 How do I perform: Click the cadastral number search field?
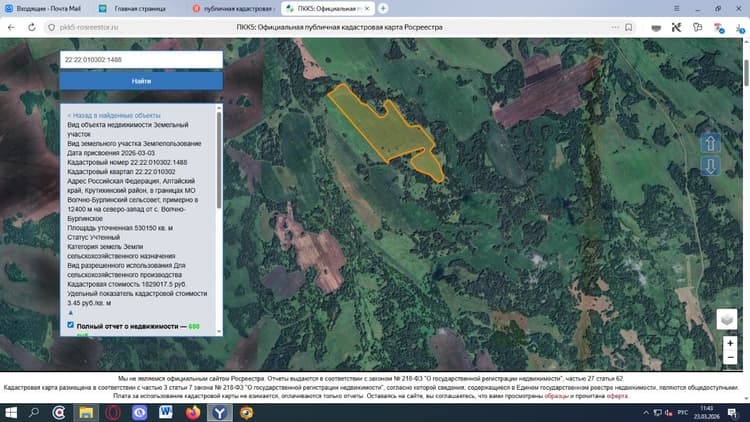pyautogui.click(x=141, y=60)
